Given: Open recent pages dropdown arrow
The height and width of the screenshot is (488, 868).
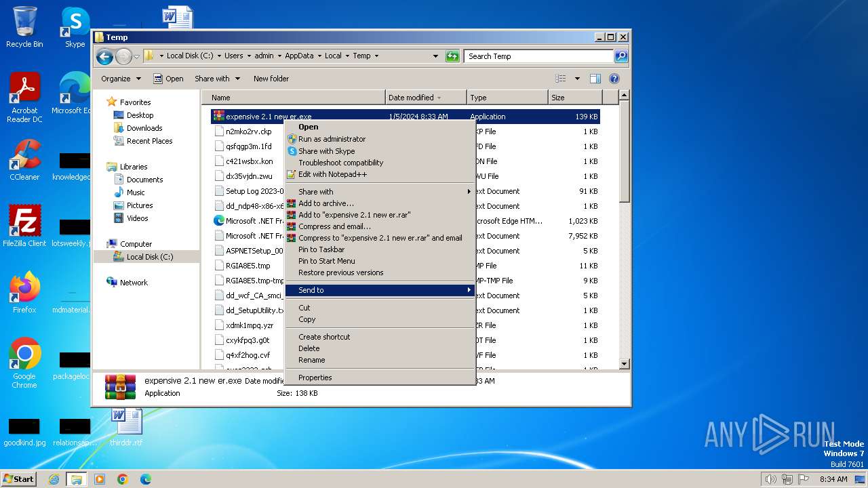Looking at the screenshot, I should pyautogui.click(x=136, y=56).
